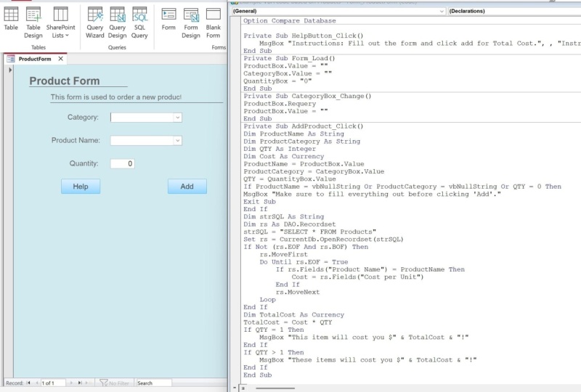Click the 'This form is used to order' label
Image resolution: width=581 pixels, height=392 pixels.
point(116,97)
